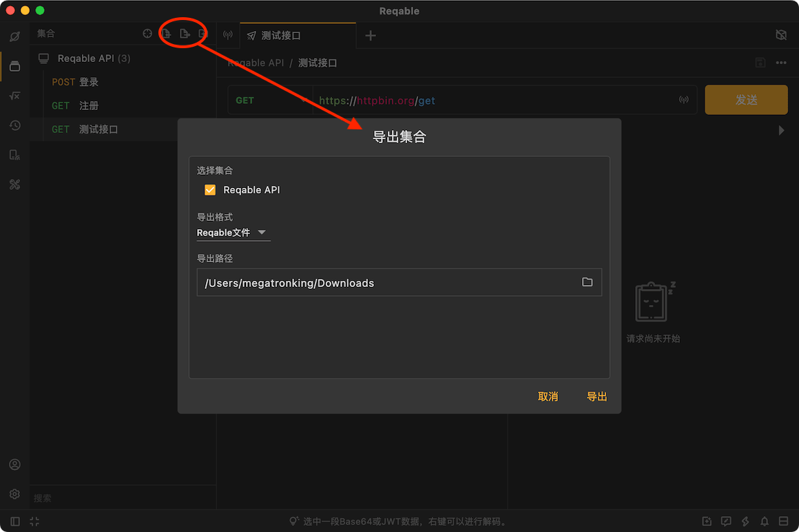Switch to the 测试接口 tab
799x532 pixels.
(x=298, y=36)
